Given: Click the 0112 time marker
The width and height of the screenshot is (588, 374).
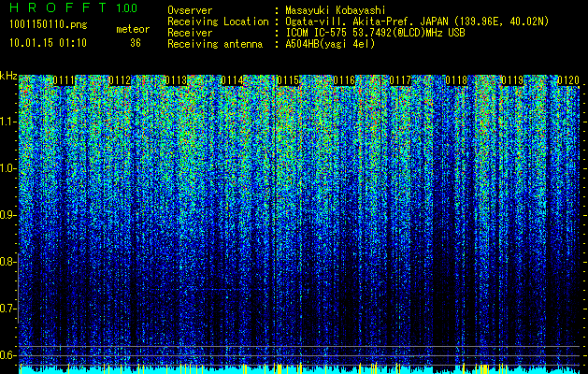Looking at the screenshot, I should [x=120, y=80].
